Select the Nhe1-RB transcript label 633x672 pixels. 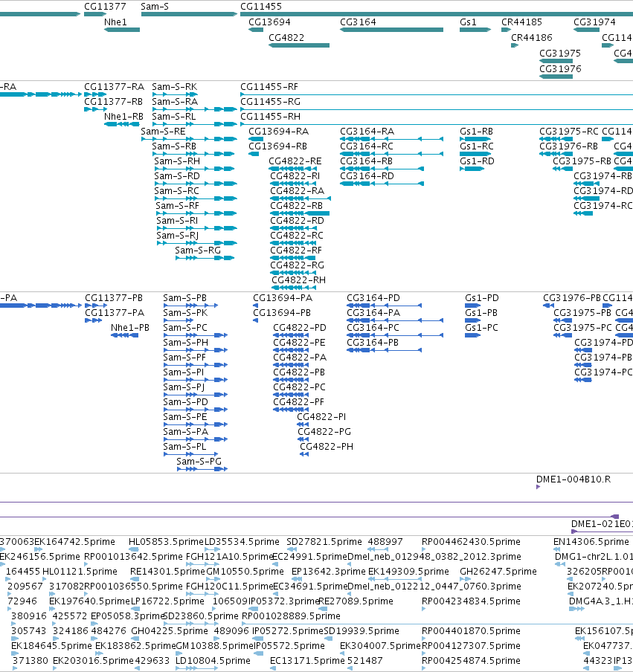click(123, 117)
